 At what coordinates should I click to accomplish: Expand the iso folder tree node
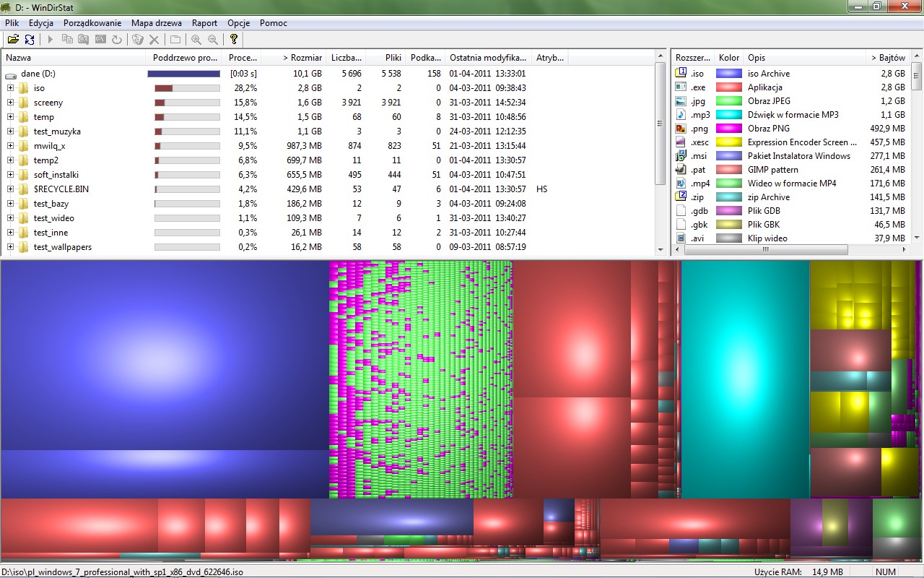[11, 88]
